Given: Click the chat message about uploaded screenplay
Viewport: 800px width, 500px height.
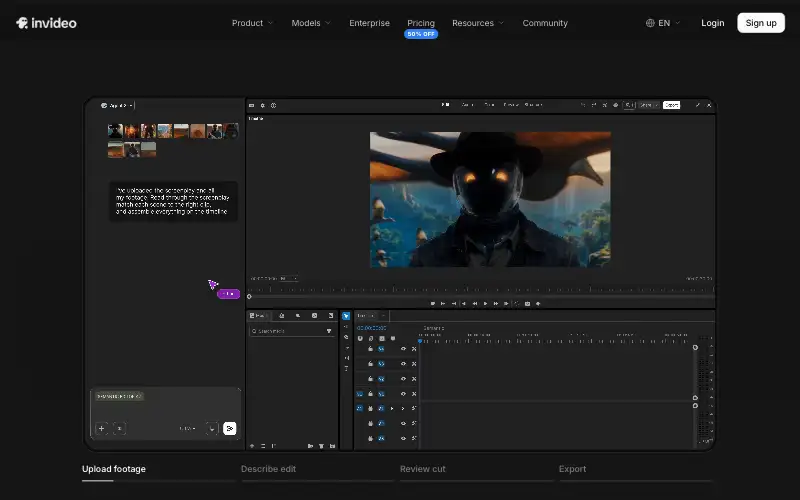Looking at the screenshot, I should [x=172, y=201].
